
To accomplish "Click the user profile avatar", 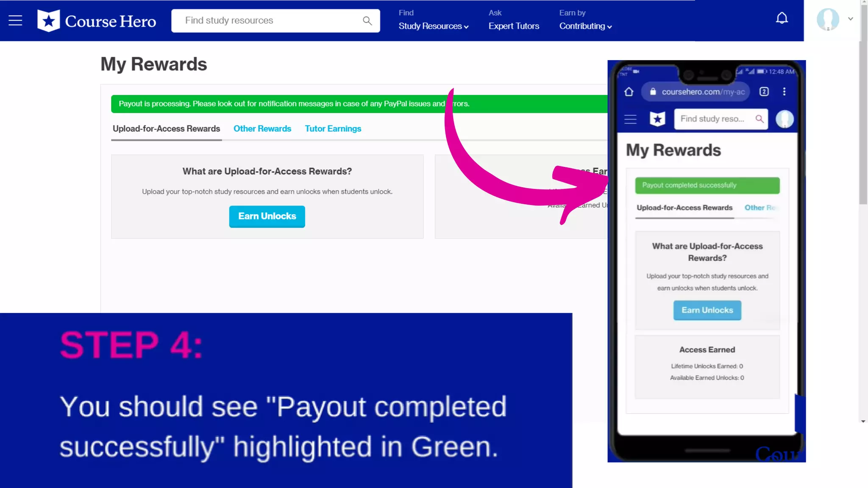I will [827, 19].
